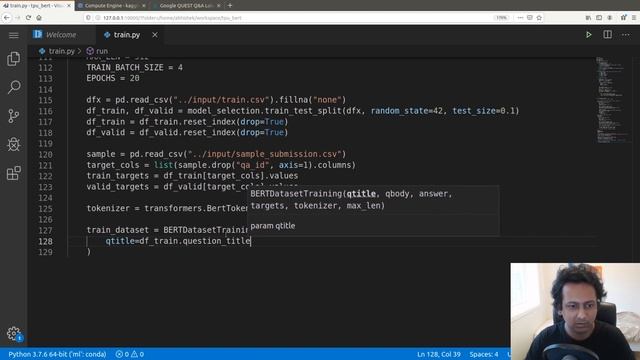Open the Manage gear settings icon
640x360 pixels.
13,333
